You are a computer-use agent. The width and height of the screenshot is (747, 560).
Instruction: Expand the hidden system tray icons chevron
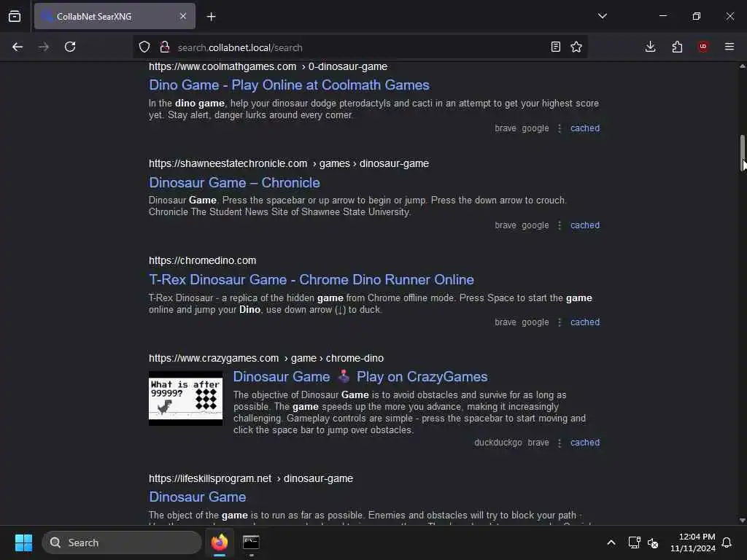click(x=611, y=542)
